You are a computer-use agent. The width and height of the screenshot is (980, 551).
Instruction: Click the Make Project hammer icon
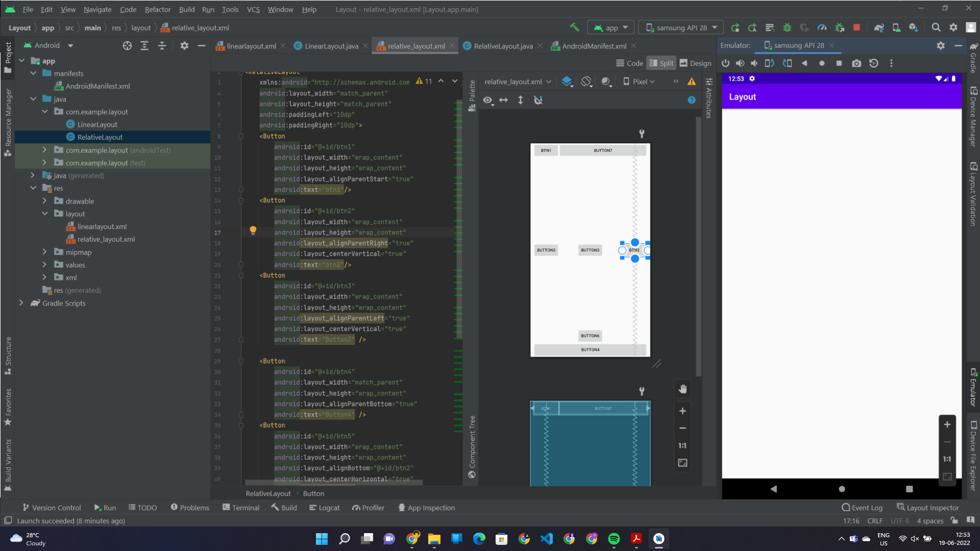coord(574,28)
